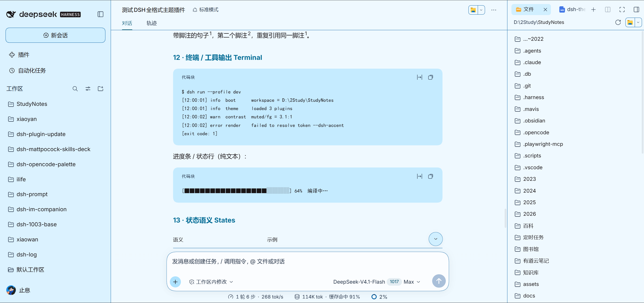
Task: Open the 插件 plugins page
Action: pyautogui.click(x=19, y=55)
